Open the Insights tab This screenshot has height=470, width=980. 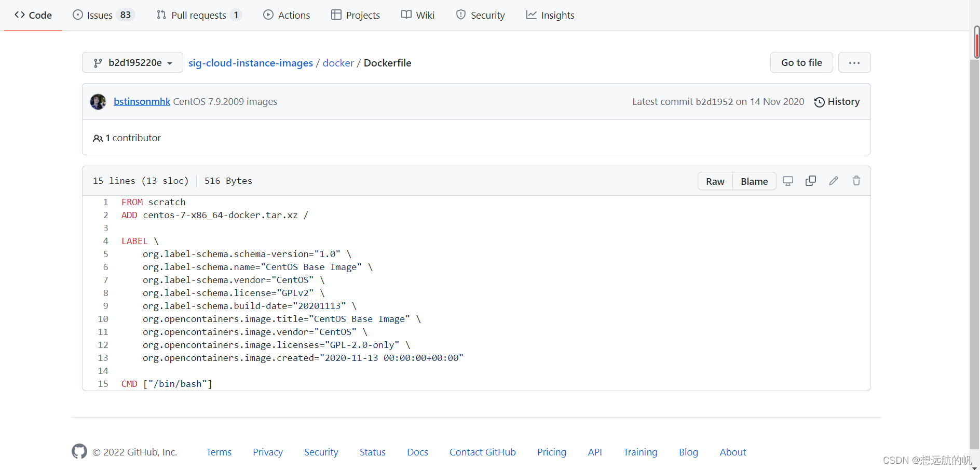coord(550,15)
